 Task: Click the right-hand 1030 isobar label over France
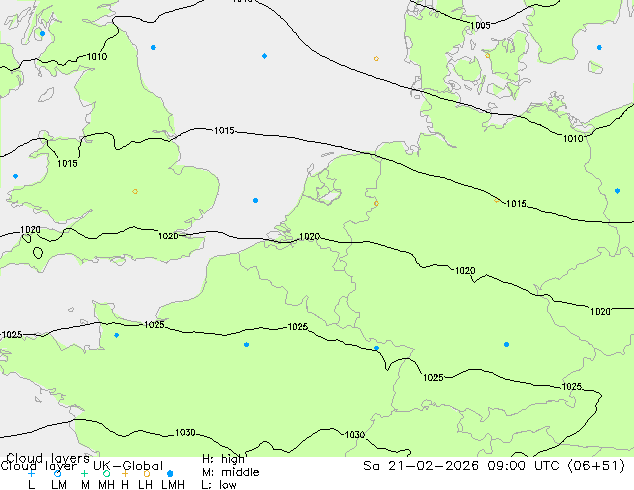pyautogui.click(x=355, y=435)
